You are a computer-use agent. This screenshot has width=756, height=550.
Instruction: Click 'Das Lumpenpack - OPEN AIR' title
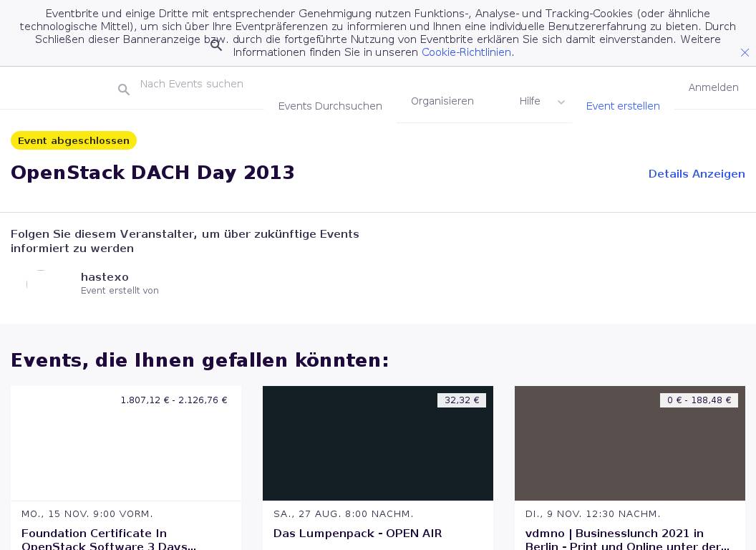(x=357, y=534)
